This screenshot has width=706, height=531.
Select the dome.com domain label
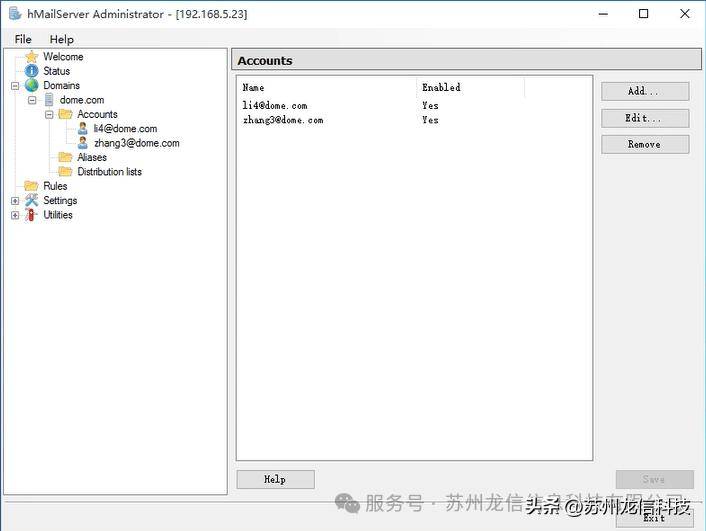click(82, 100)
